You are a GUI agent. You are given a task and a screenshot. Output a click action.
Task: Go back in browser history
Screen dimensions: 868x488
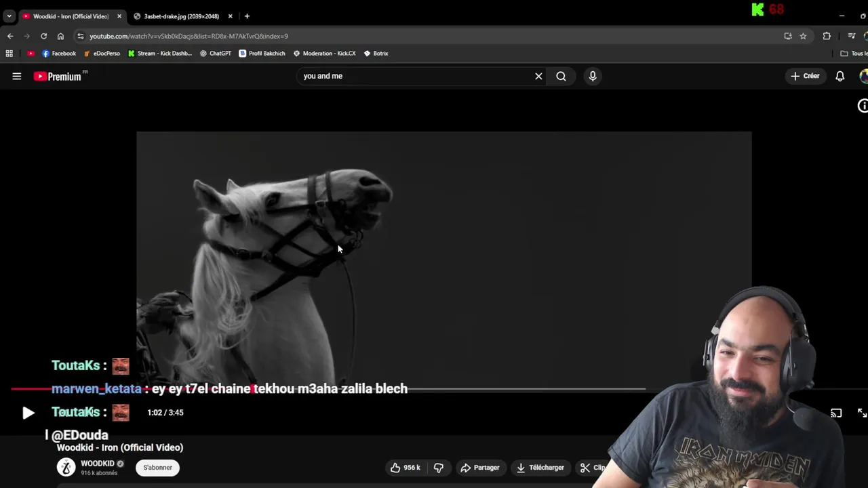(x=10, y=36)
